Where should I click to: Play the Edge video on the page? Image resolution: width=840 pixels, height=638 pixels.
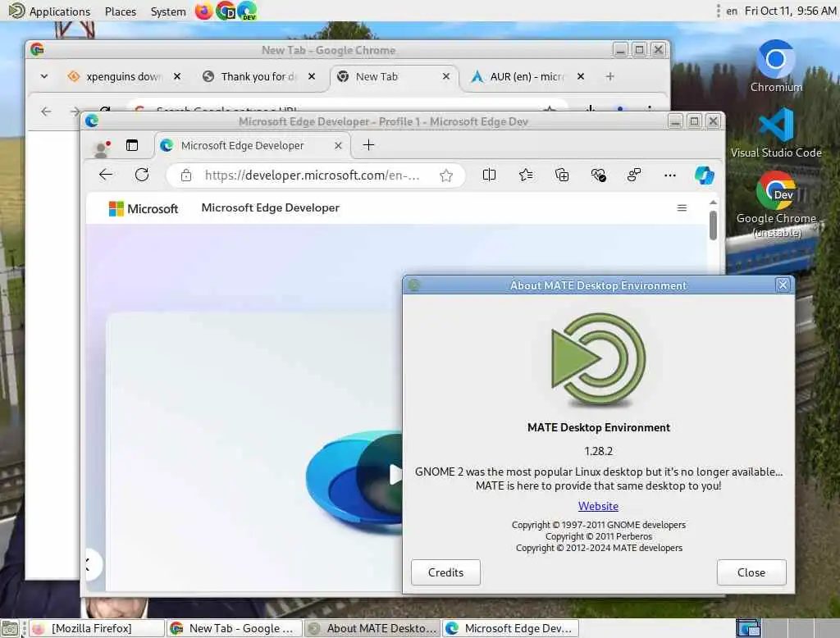(x=395, y=475)
